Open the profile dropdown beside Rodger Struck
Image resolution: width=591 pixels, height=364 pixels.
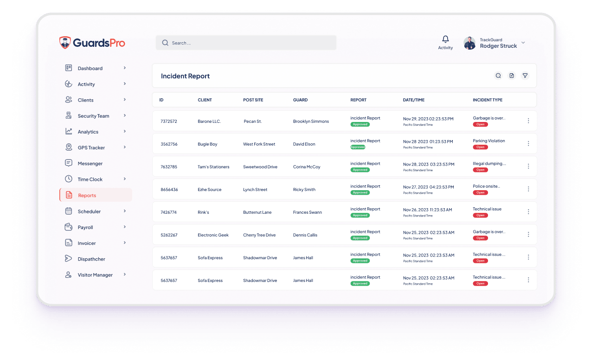pyautogui.click(x=523, y=43)
